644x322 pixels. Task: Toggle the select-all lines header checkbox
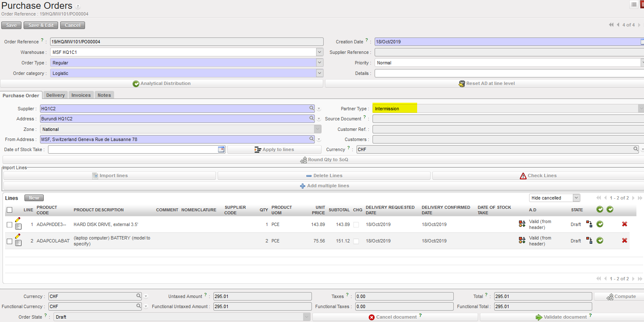pos(10,210)
